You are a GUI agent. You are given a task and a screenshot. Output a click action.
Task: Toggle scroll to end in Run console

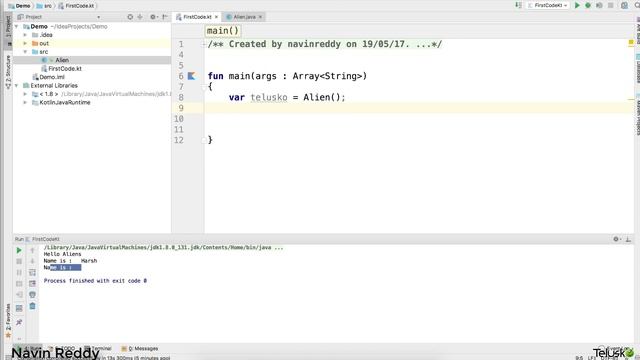(x=32, y=283)
